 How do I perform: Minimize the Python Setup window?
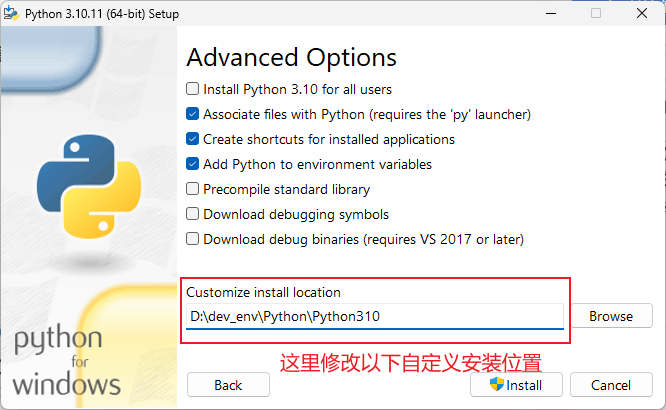pyautogui.click(x=548, y=13)
